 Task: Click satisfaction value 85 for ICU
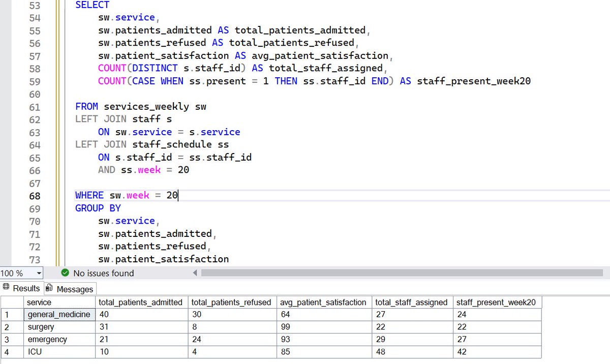point(324,351)
